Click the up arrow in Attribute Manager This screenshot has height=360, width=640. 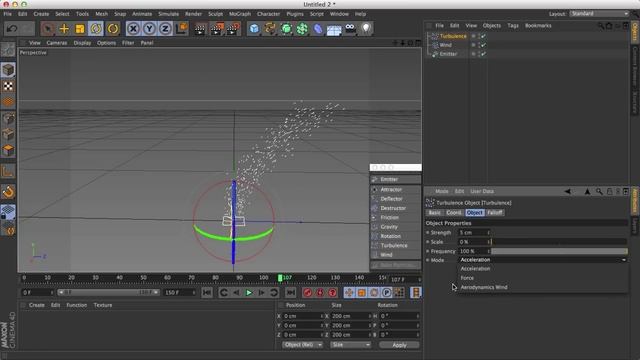click(587, 191)
